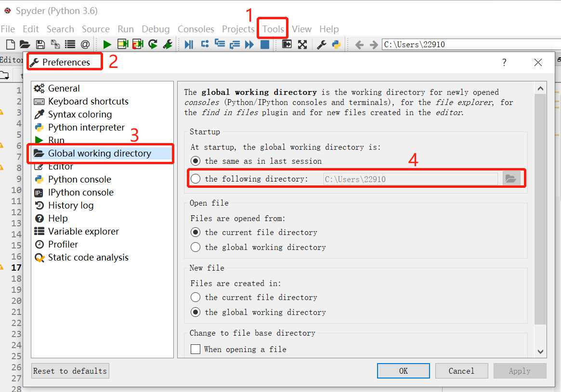Run the file with green play icon
This screenshot has width=561, height=392.
coord(106,44)
